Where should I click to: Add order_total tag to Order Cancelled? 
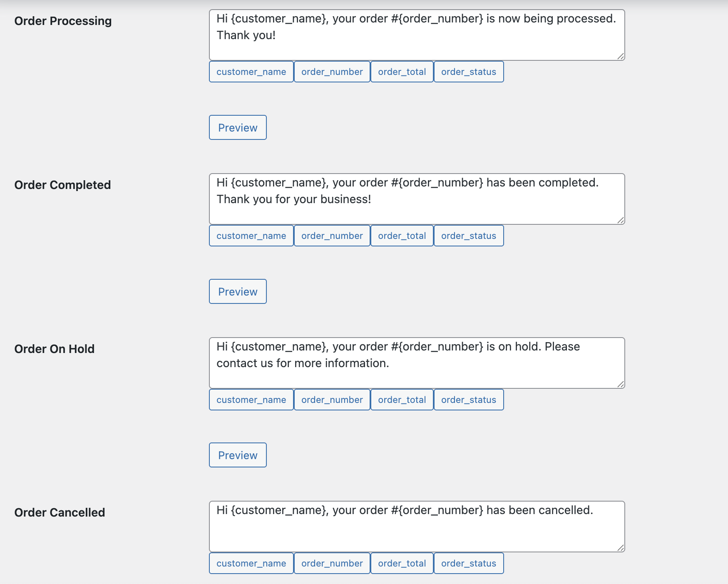(x=402, y=563)
